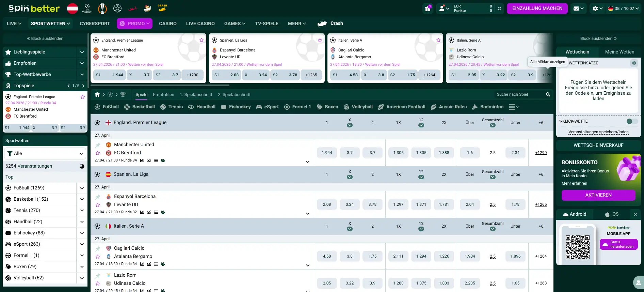Pin the Manchester United vs Brentford match
This screenshot has height=292, width=644.
click(98, 145)
